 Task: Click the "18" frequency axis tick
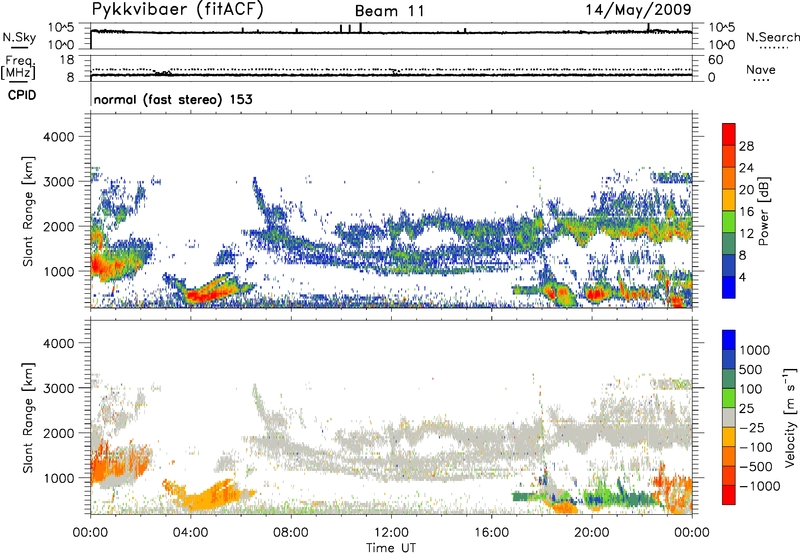point(67,60)
